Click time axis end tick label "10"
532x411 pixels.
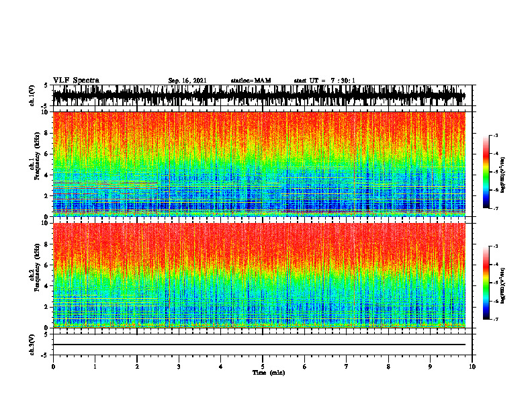tap(472, 367)
